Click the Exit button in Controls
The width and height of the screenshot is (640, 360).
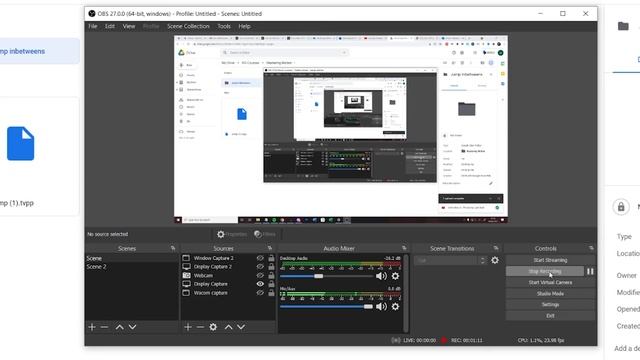(x=550, y=316)
